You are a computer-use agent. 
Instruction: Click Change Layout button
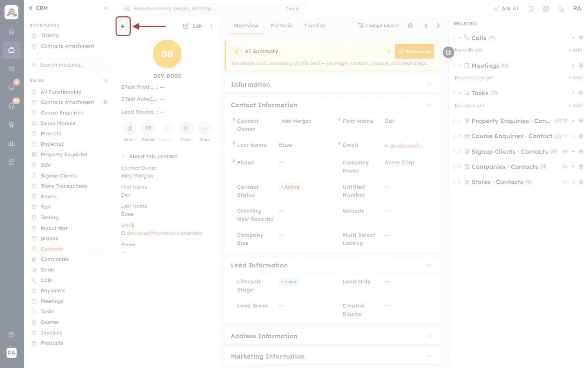(x=378, y=26)
